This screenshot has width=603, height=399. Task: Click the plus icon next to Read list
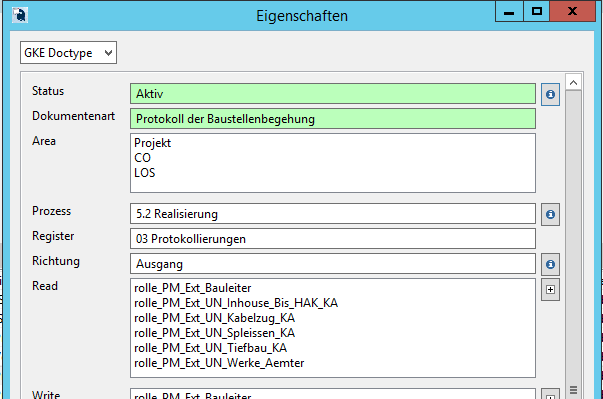[550, 289]
